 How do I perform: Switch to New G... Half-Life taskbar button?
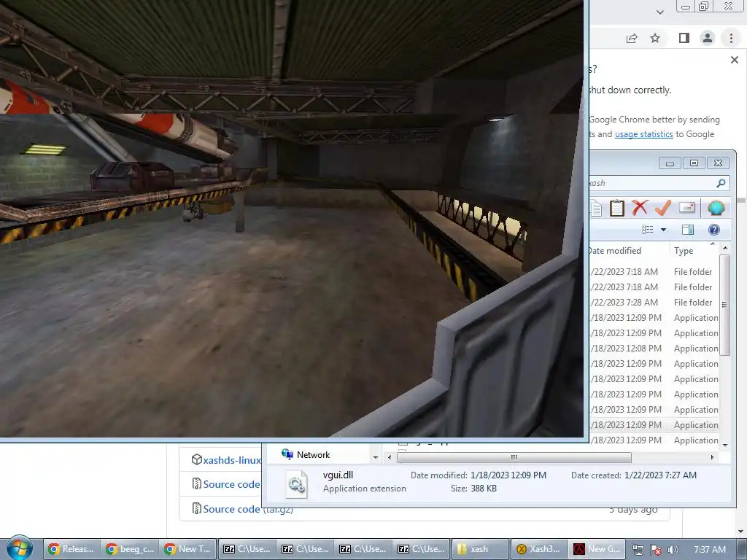pos(597,549)
